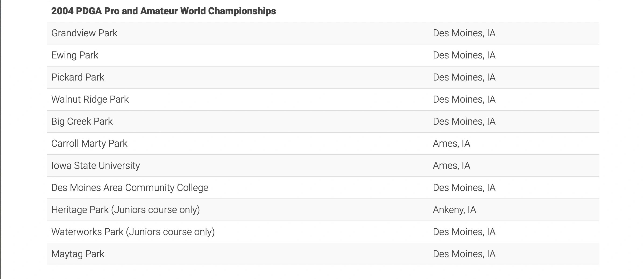
Task: Select Ames, IA location for Iowa State University
Action: coord(451,166)
